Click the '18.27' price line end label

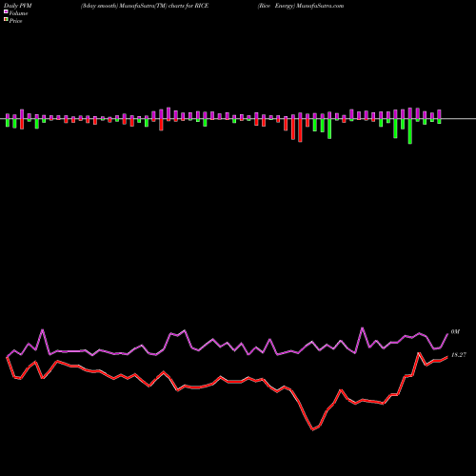[x=459, y=355]
